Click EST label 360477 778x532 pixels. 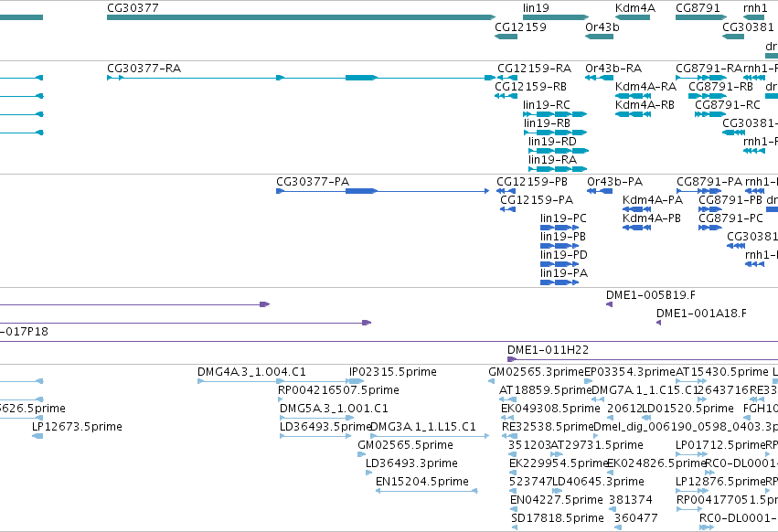coord(635,519)
